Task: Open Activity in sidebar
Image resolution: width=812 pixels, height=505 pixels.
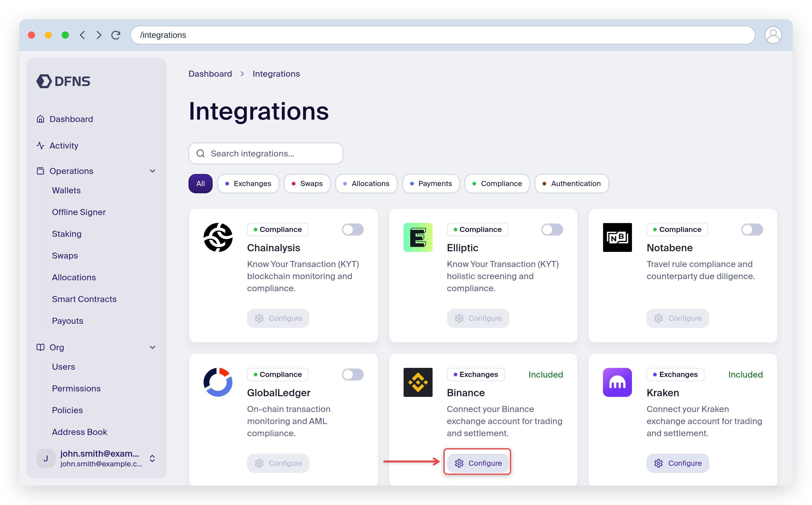Action: click(x=64, y=146)
